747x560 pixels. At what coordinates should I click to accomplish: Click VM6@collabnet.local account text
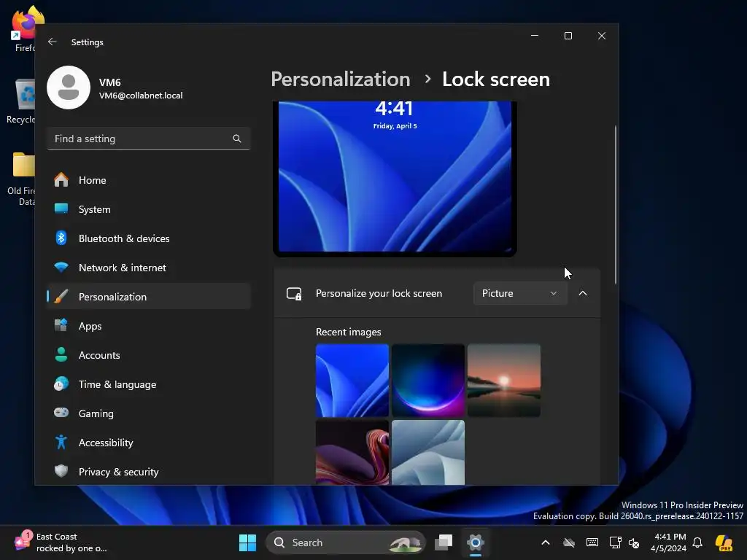pyautogui.click(x=141, y=96)
